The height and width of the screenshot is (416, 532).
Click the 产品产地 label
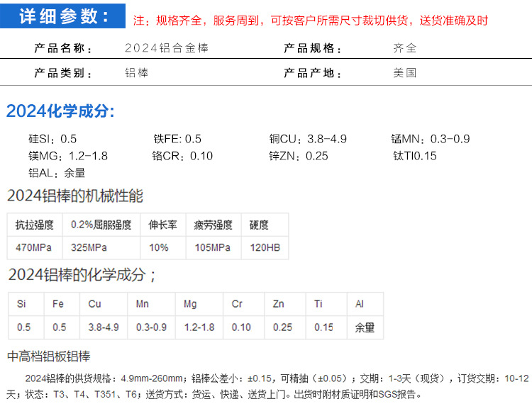point(313,73)
